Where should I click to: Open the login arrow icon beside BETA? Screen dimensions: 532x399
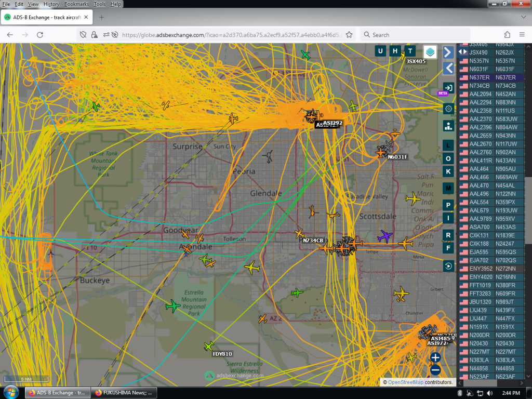click(448, 88)
